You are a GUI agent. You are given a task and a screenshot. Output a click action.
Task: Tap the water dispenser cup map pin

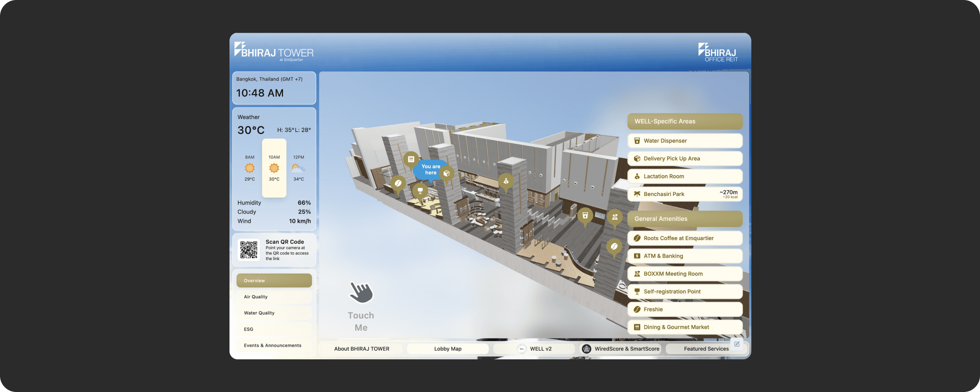[x=585, y=215]
